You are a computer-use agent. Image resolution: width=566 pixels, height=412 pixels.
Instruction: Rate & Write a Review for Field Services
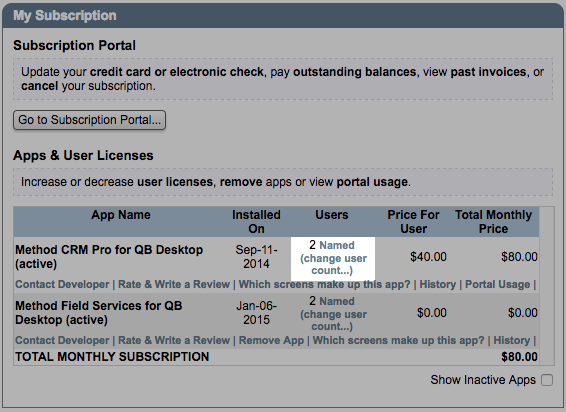point(174,340)
